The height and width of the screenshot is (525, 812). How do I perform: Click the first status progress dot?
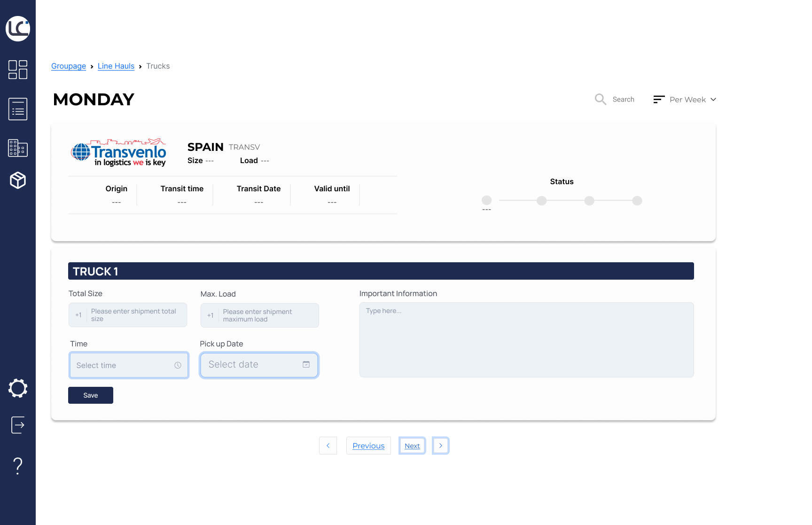tap(487, 200)
